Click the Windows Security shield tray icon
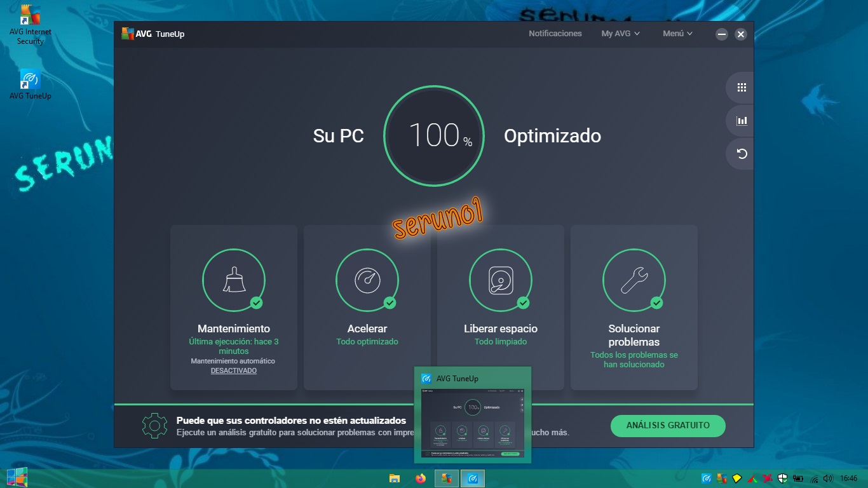The width and height of the screenshot is (868, 488). click(x=783, y=478)
